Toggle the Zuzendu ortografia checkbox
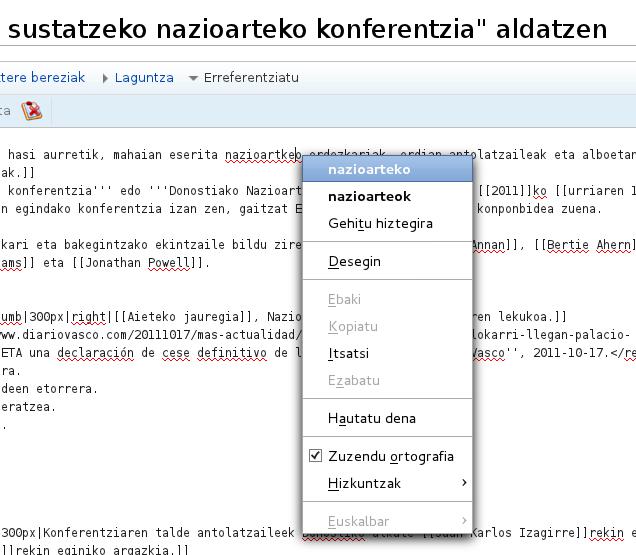 click(316, 456)
